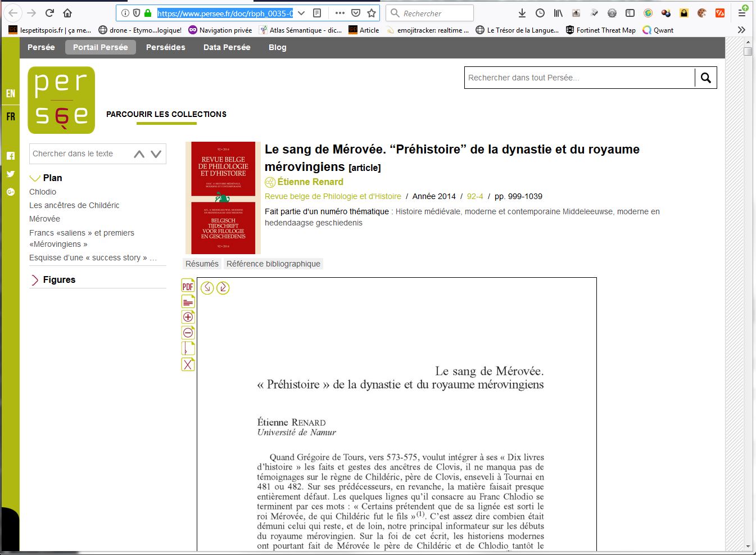Viewport: 756px width, 555px height.
Task: Open the Pers éides menu item
Action: [x=165, y=47]
